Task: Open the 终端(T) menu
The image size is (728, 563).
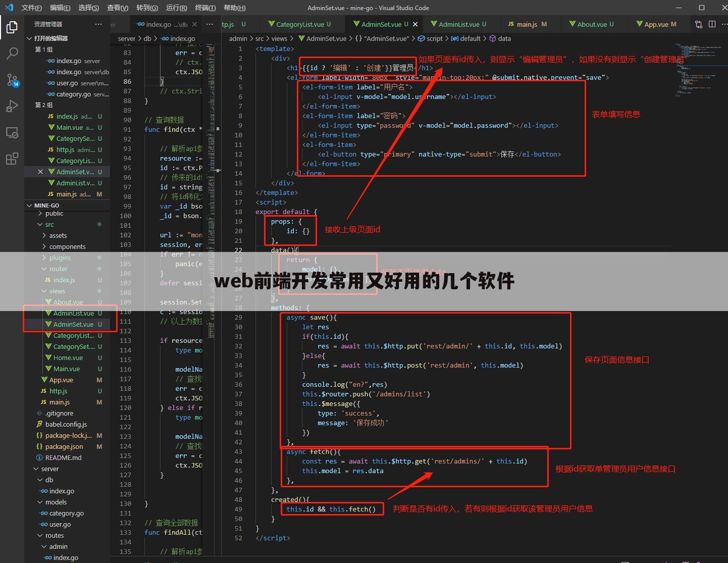Action: 205,8
